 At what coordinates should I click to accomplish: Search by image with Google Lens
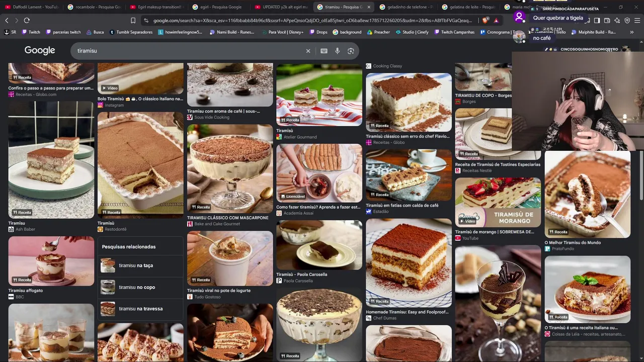351,51
